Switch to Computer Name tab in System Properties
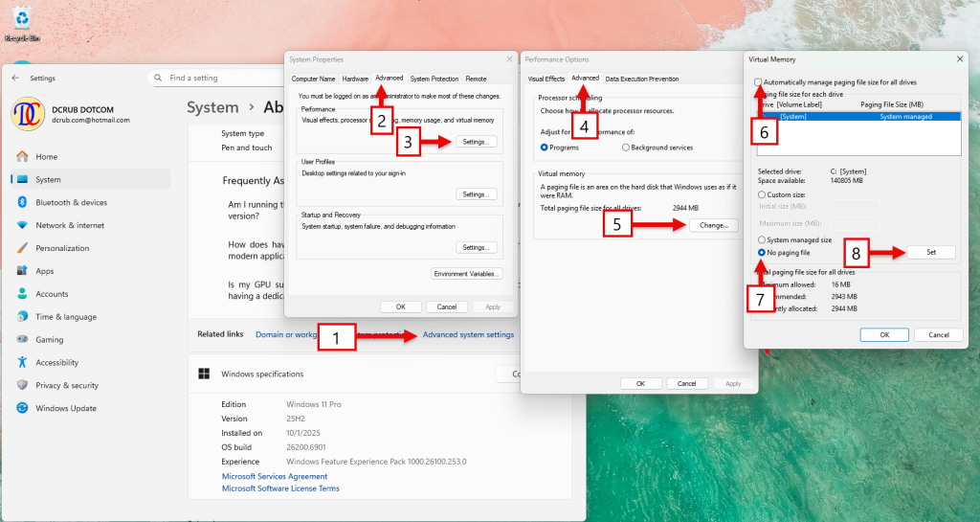 (313, 79)
